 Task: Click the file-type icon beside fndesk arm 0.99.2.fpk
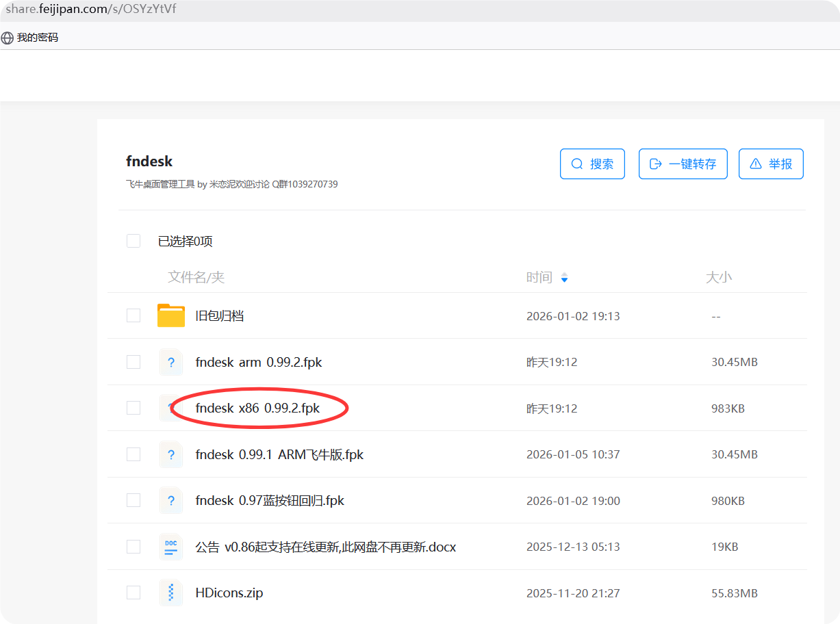[171, 362]
